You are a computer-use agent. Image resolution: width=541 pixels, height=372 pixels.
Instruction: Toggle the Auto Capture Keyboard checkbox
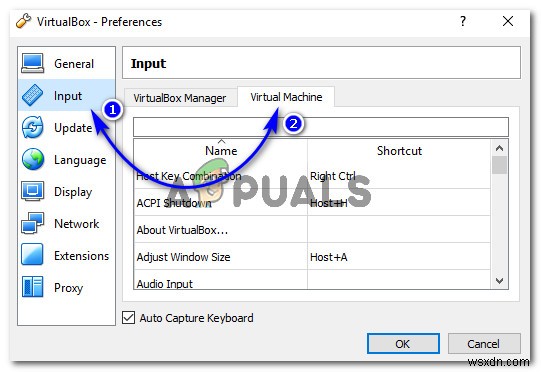coord(128,317)
